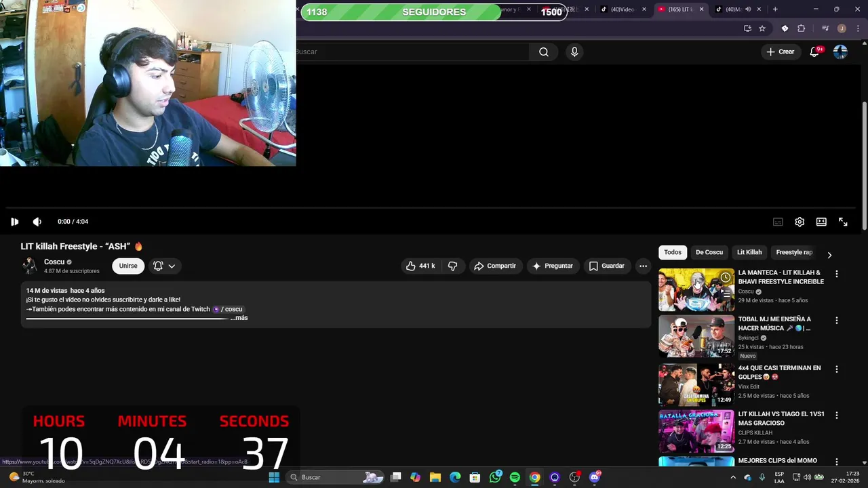Enter fullscreen with the fullscreen icon
The height and width of the screenshot is (488, 868).
843,222
